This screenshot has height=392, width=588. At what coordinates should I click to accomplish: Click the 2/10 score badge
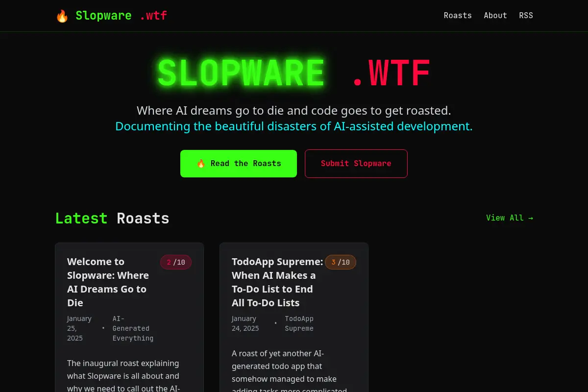tap(176, 262)
